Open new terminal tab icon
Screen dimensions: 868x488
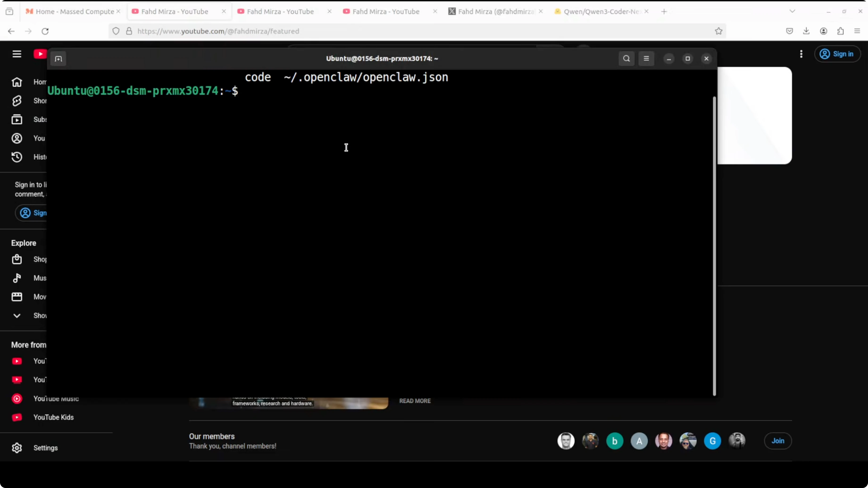click(58, 59)
